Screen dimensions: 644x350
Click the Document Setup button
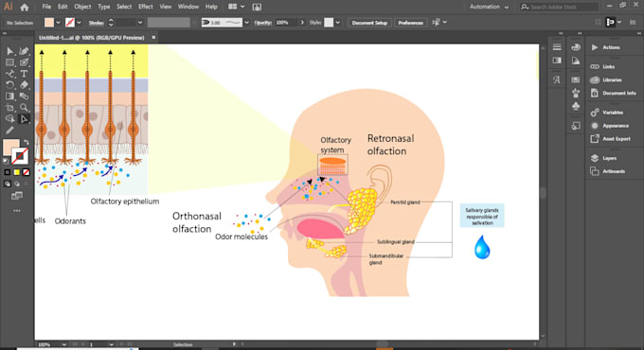[369, 23]
